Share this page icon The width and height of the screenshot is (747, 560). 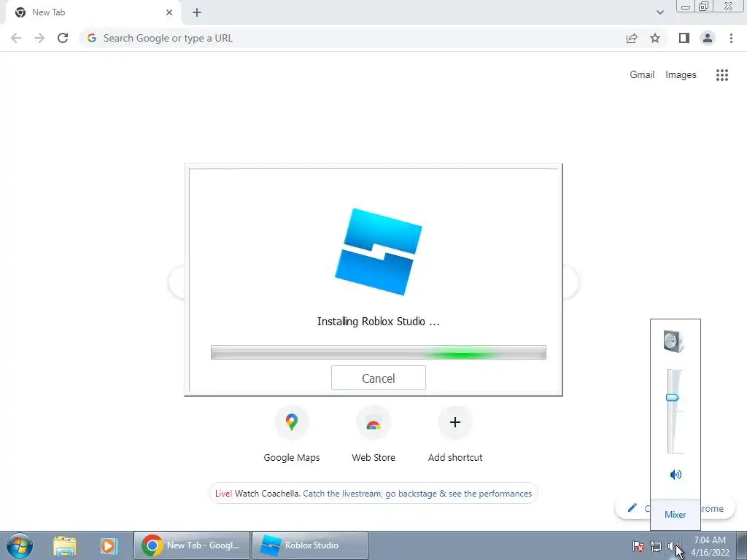pyautogui.click(x=632, y=38)
